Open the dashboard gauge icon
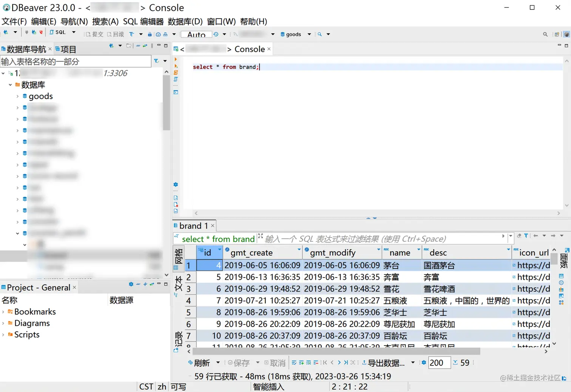This screenshot has height=392, width=571. [158, 34]
